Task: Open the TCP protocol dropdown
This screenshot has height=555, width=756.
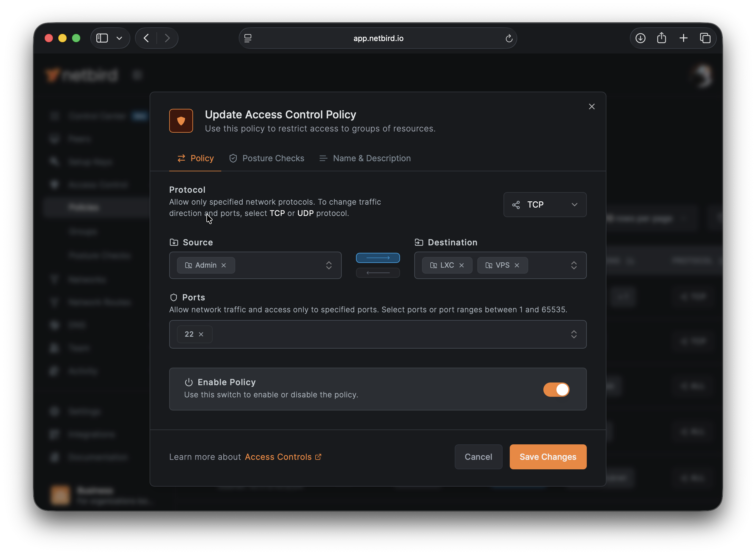Action: click(x=545, y=205)
